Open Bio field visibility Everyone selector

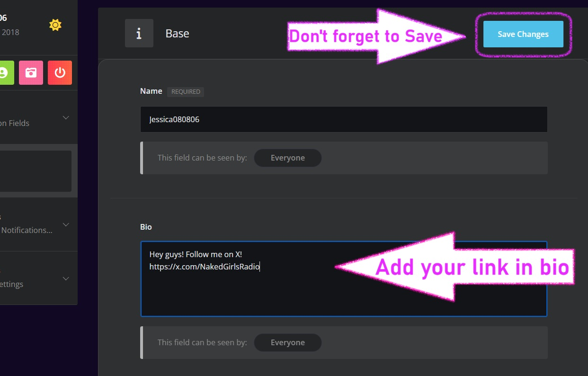tap(287, 342)
